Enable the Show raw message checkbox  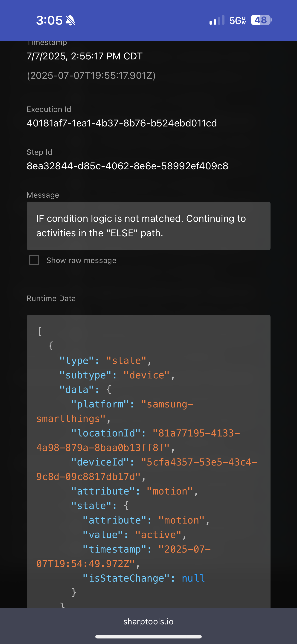[34, 260]
